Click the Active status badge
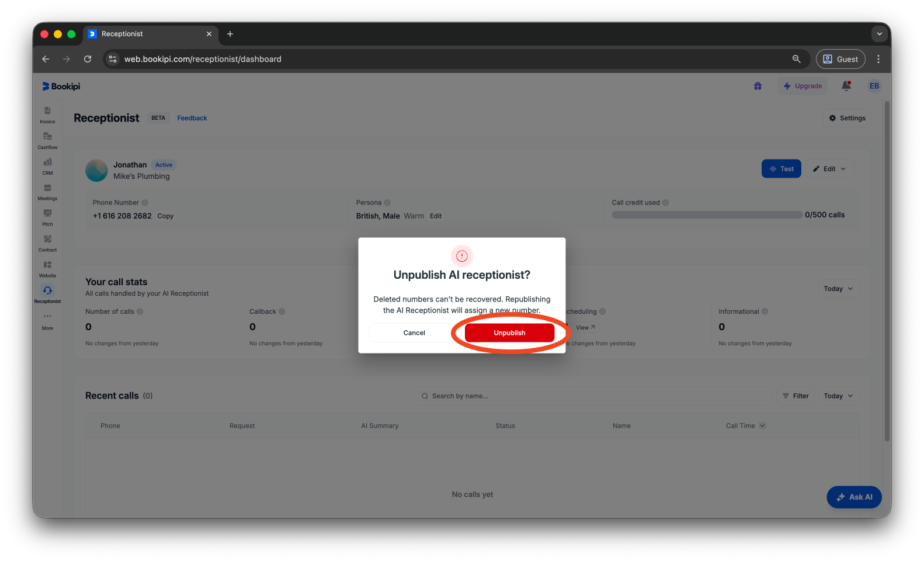 [164, 165]
